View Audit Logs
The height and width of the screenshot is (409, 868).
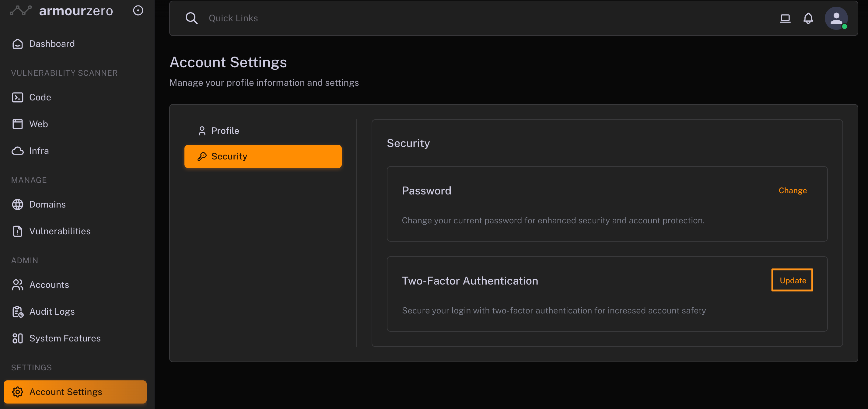[x=52, y=312]
